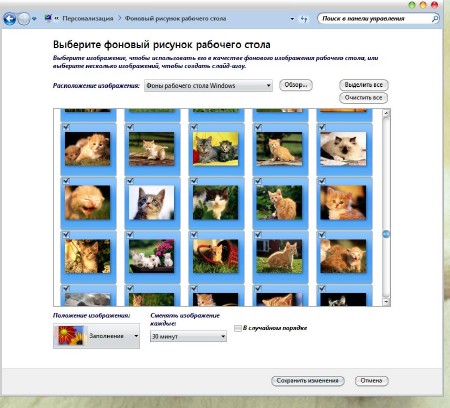
Task: Click scrollbar down arrow in wallpaper list
Action: coord(386,302)
